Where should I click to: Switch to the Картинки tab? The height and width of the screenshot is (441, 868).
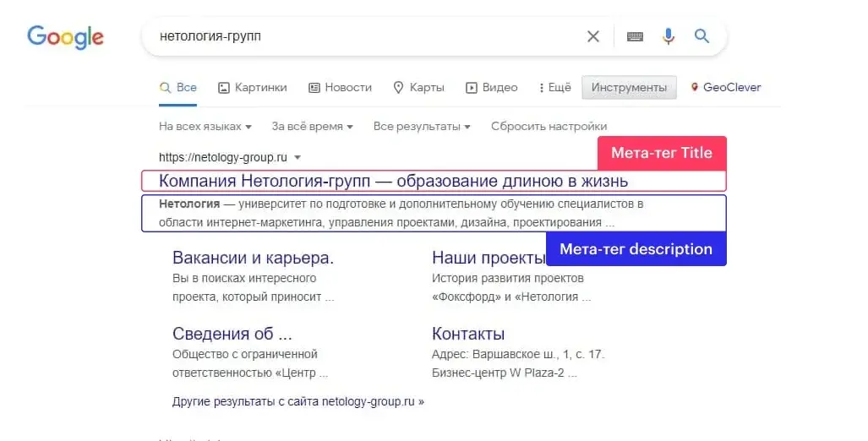[x=253, y=87]
